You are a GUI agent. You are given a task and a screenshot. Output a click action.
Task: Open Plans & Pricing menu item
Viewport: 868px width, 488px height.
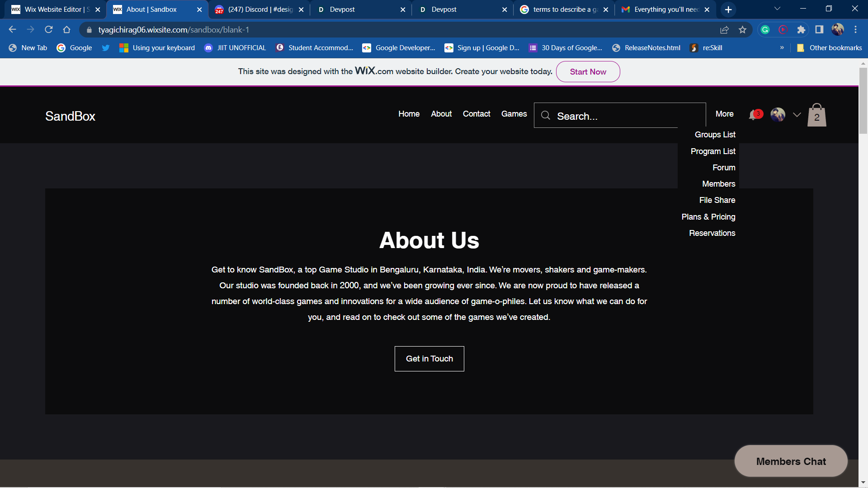click(x=708, y=217)
